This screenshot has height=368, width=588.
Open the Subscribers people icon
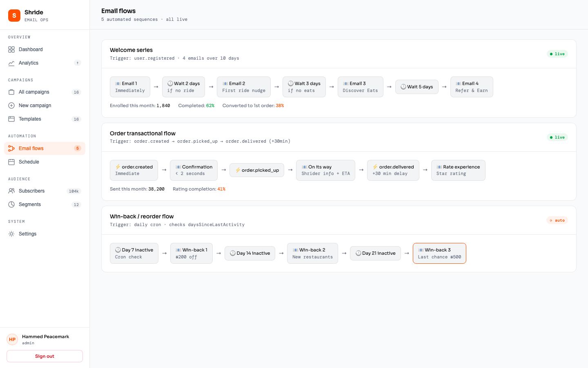pyautogui.click(x=11, y=191)
